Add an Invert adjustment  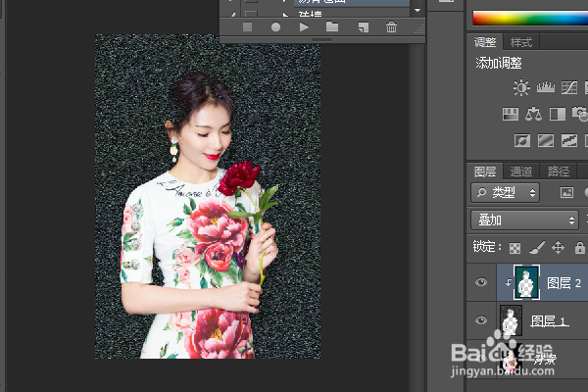pos(522,141)
